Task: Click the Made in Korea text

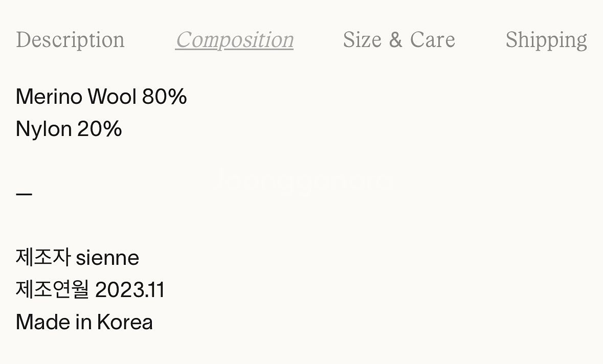Action: (x=84, y=322)
